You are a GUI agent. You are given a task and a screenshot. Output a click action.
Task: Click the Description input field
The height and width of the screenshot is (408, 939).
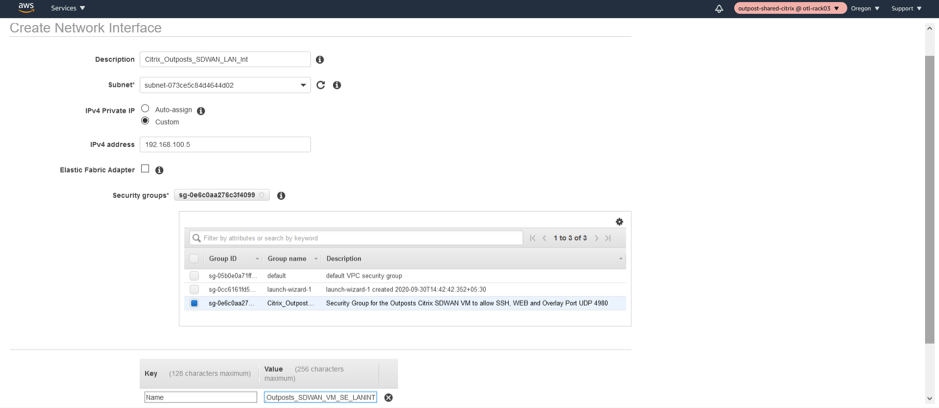[225, 59]
